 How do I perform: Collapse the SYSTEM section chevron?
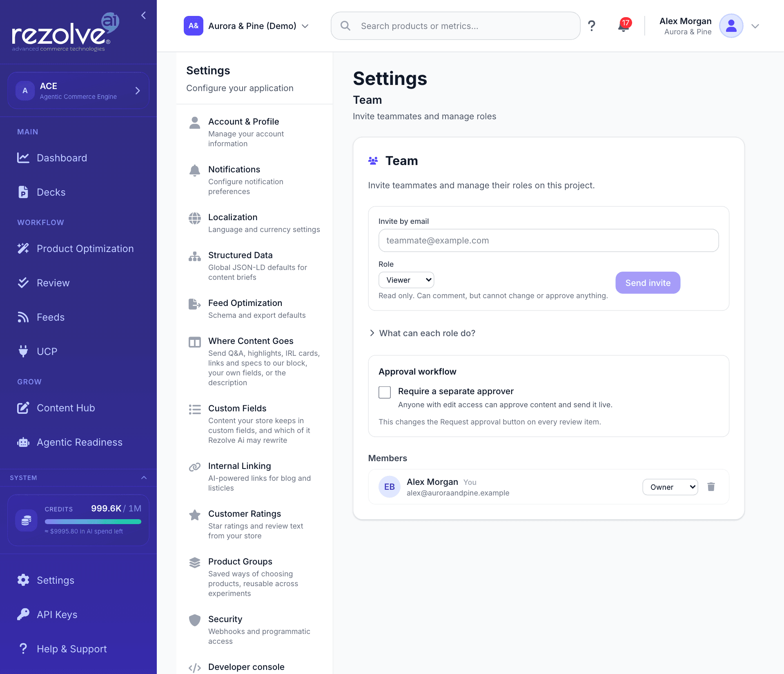tap(144, 478)
